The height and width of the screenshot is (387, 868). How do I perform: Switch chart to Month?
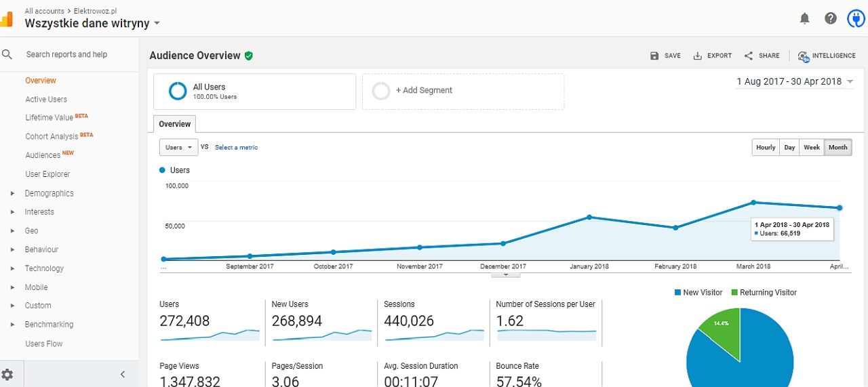pyautogui.click(x=838, y=147)
